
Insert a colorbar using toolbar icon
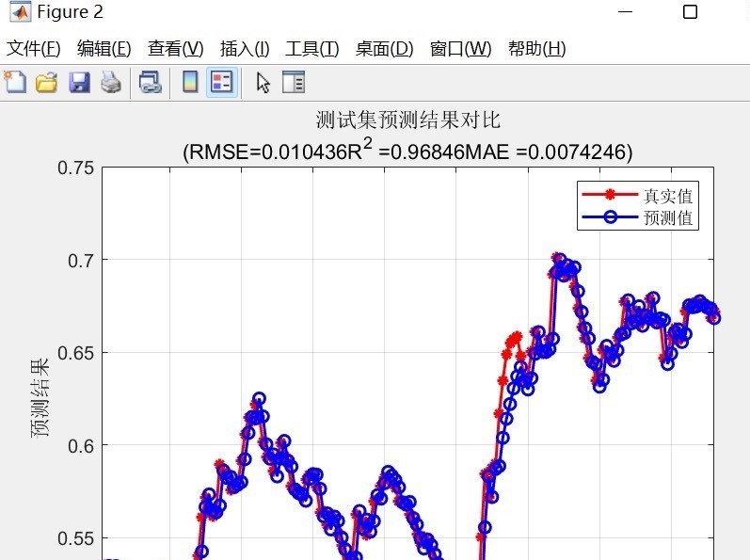tap(190, 82)
